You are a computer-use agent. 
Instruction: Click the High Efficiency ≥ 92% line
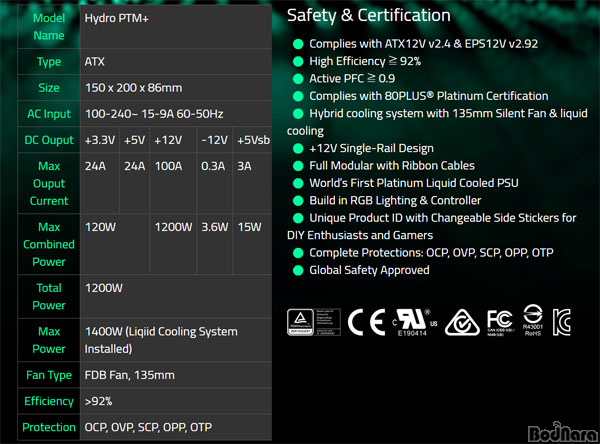[365, 61]
